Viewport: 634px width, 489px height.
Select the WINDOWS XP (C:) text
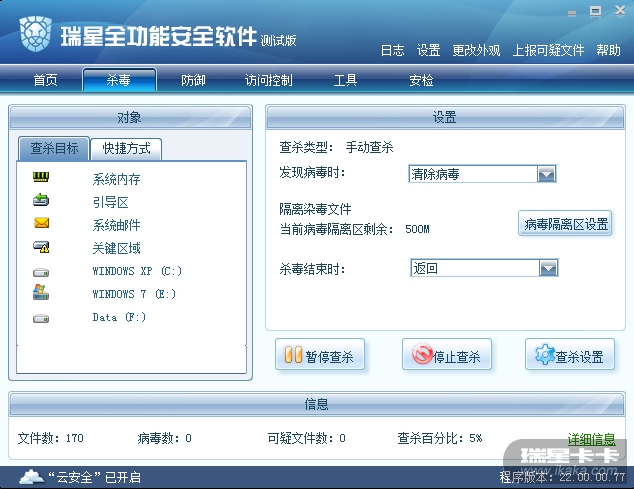[137, 271]
